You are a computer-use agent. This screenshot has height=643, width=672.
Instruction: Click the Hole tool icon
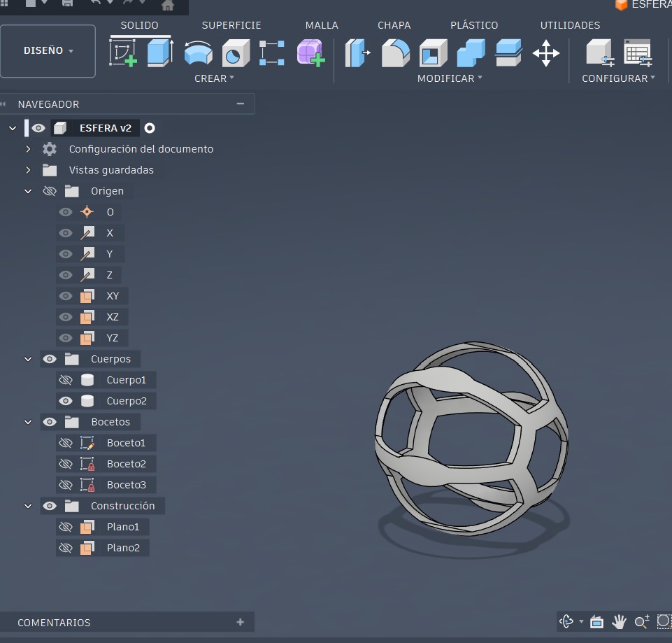(236, 53)
